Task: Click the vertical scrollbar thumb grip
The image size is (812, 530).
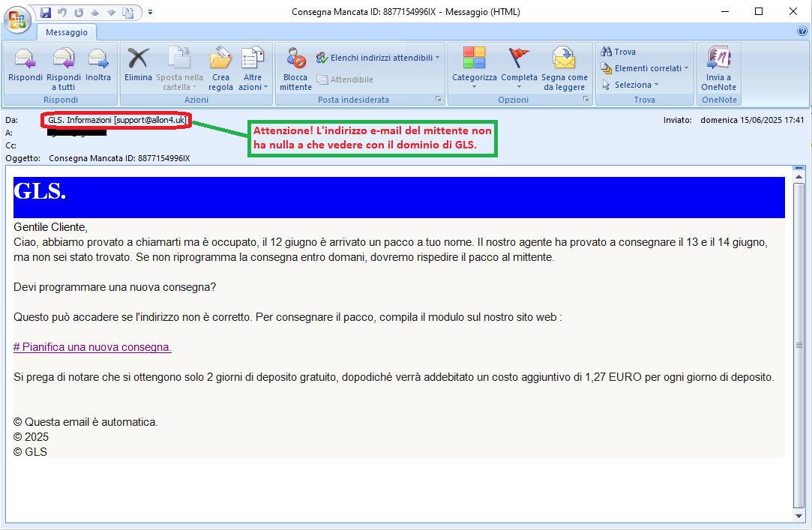Action: [x=799, y=346]
